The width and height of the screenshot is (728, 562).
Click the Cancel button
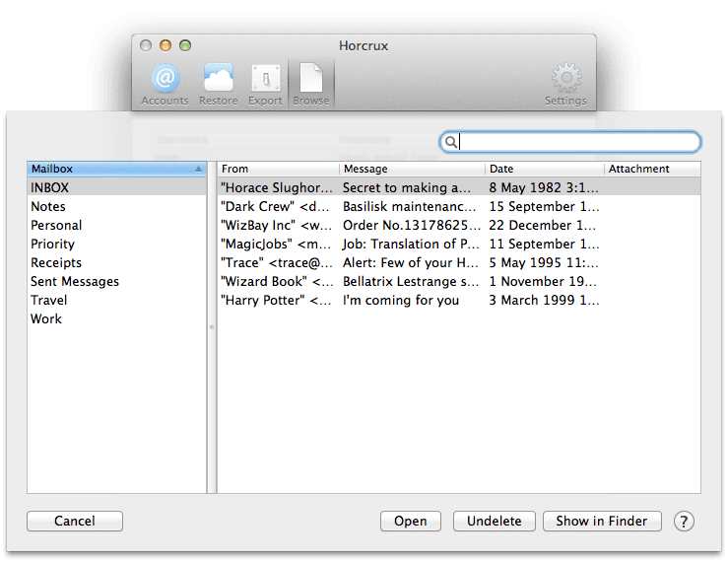point(75,522)
